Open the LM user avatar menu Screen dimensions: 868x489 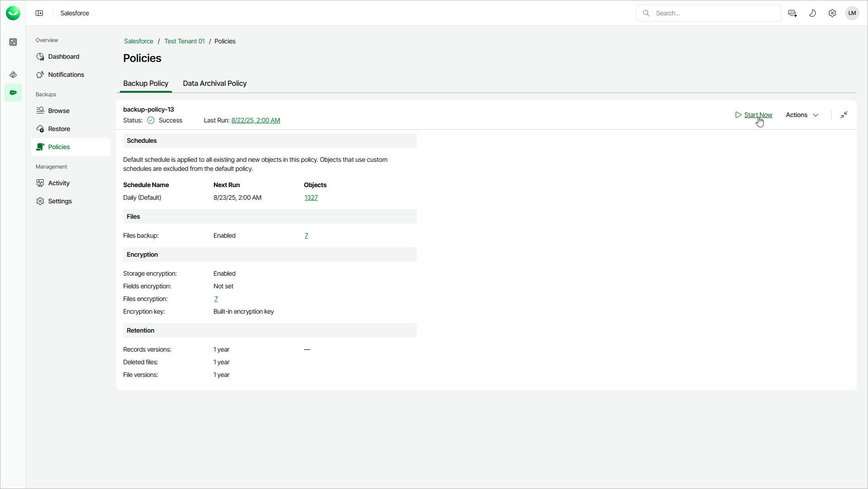click(x=852, y=13)
